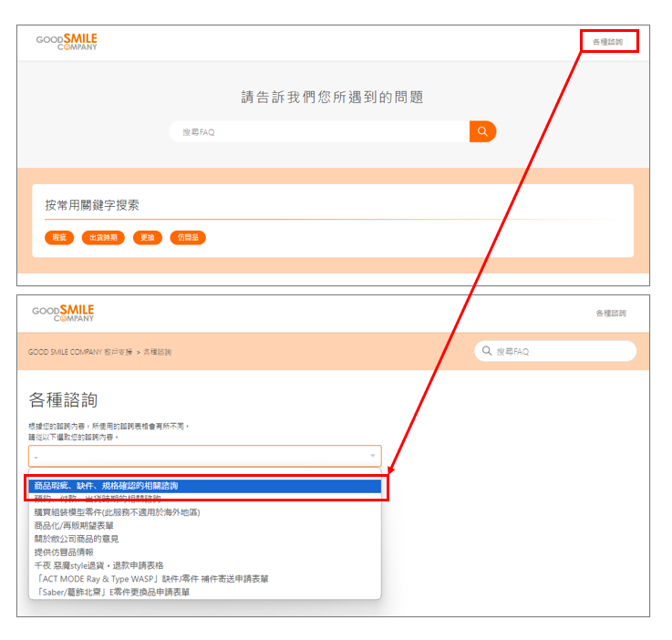Click the orange magnifier search button
The image size is (672, 640).
[482, 131]
